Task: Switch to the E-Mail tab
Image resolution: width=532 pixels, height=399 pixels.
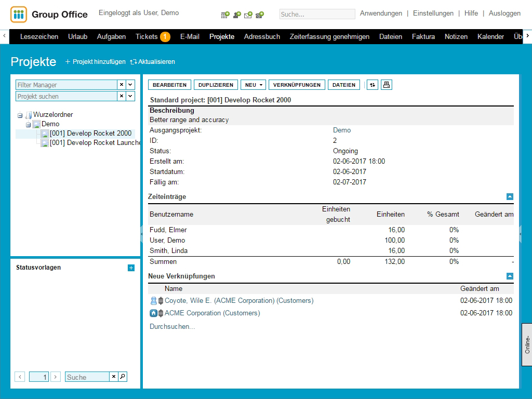Action: pos(190,36)
